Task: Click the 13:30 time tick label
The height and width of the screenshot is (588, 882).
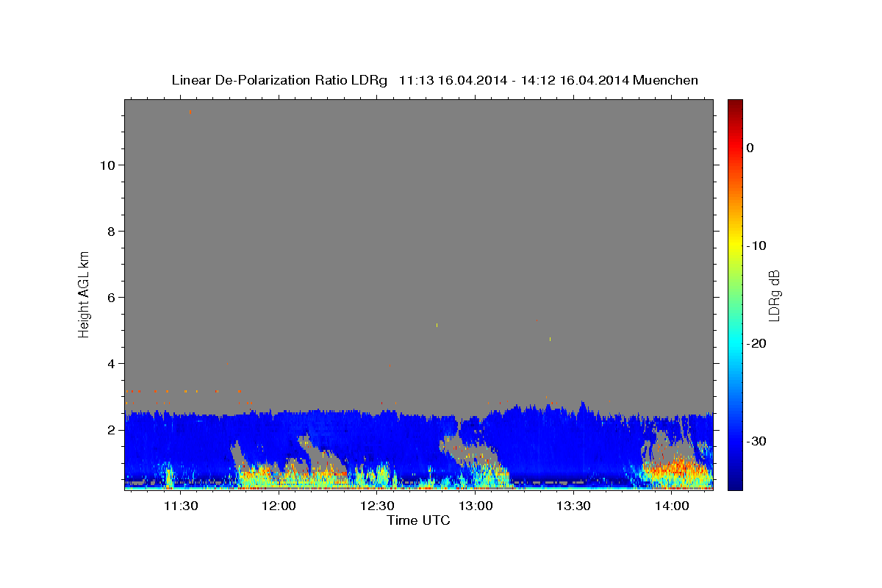Action: [573, 506]
